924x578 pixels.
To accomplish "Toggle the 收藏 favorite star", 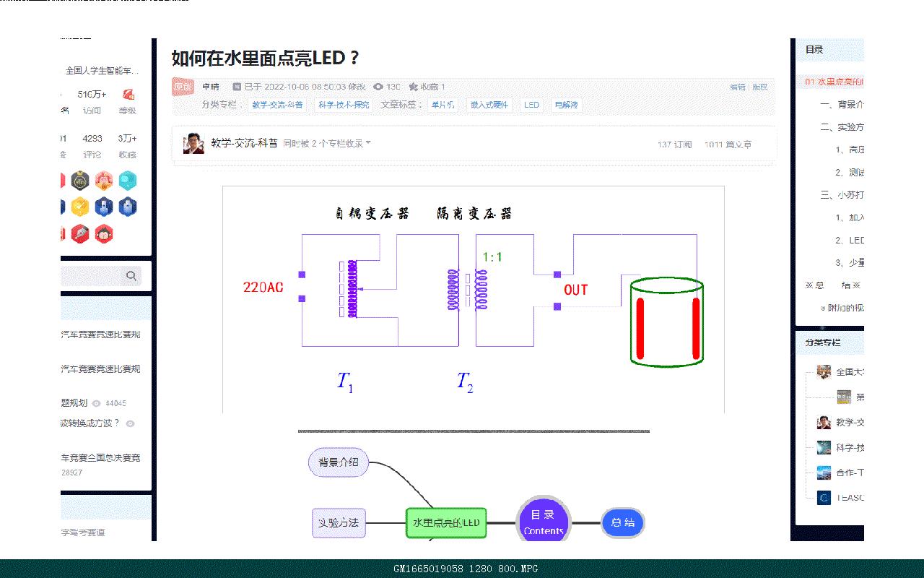I will [x=412, y=87].
